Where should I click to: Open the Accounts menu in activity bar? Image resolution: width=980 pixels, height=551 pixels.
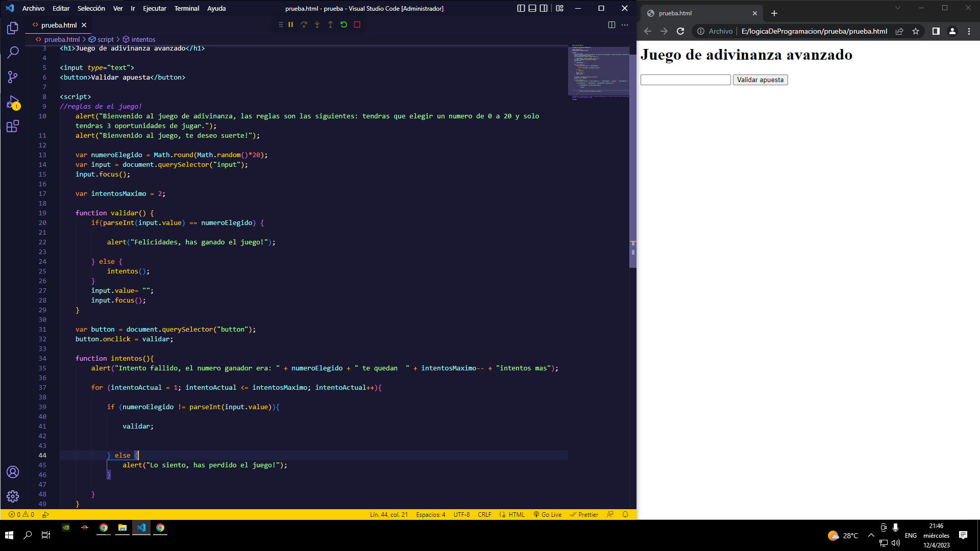(13, 472)
